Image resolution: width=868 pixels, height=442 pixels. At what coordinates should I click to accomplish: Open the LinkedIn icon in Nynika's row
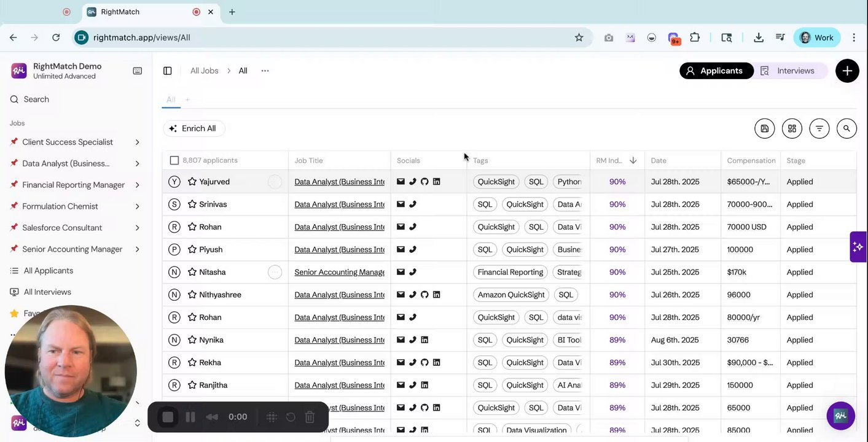click(x=424, y=340)
